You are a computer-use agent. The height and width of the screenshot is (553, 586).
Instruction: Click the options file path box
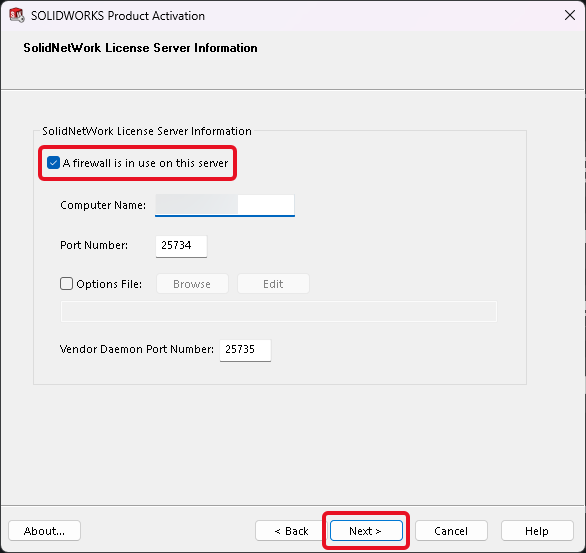point(279,311)
